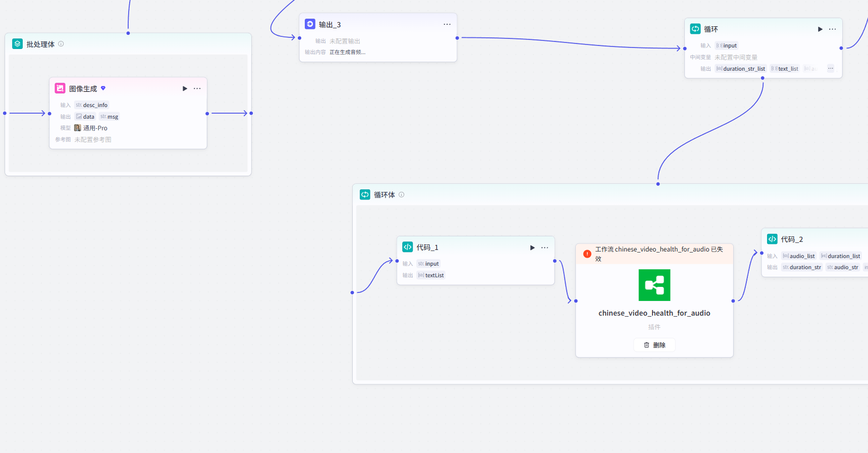Click the 循环 loop node icon
The image size is (868, 453).
click(695, 29)
